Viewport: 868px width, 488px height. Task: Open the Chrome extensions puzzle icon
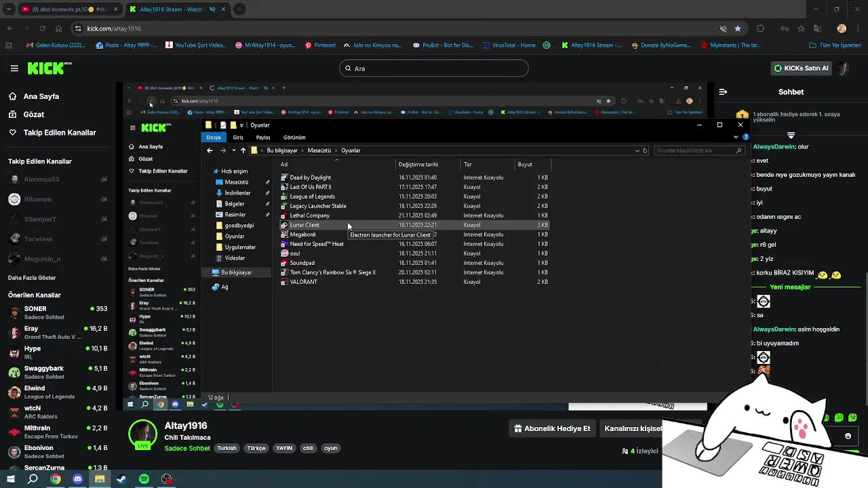pyautogui.click(x=760, y=28)
